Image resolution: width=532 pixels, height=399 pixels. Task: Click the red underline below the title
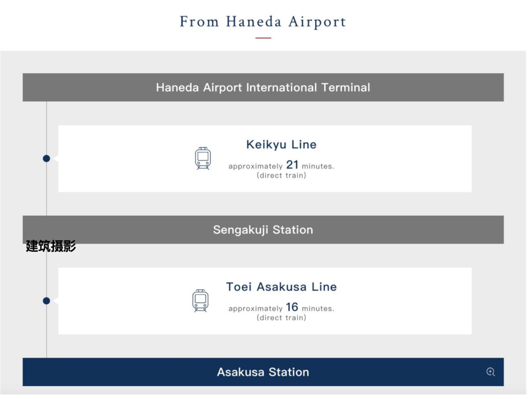(x=263, y=38)
